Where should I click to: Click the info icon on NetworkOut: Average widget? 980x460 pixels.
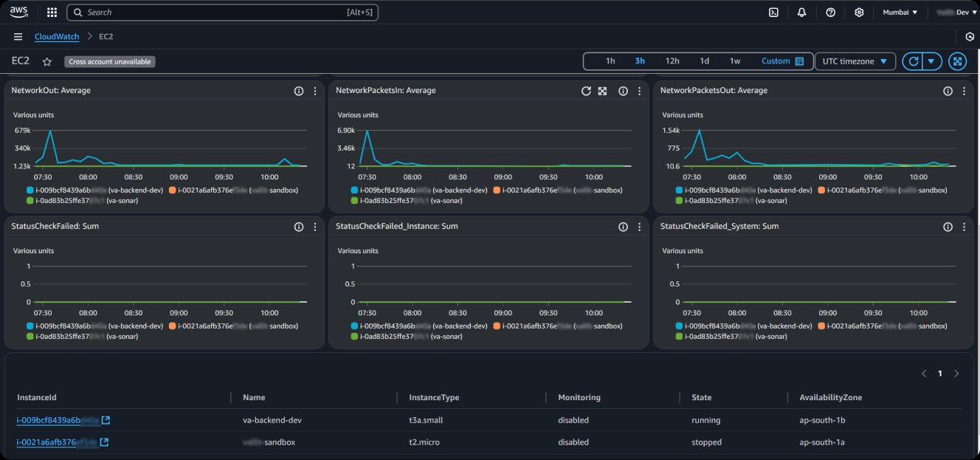(x=298, y=91)
